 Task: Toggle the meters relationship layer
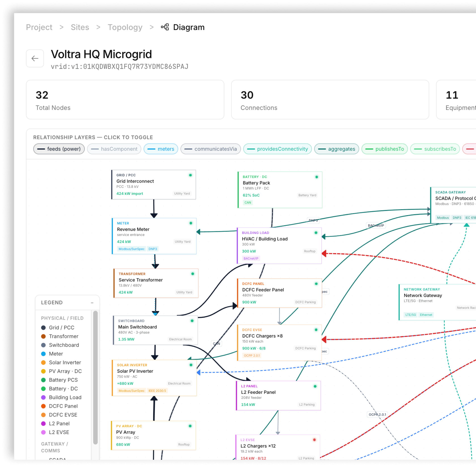(x=161, y=149)
